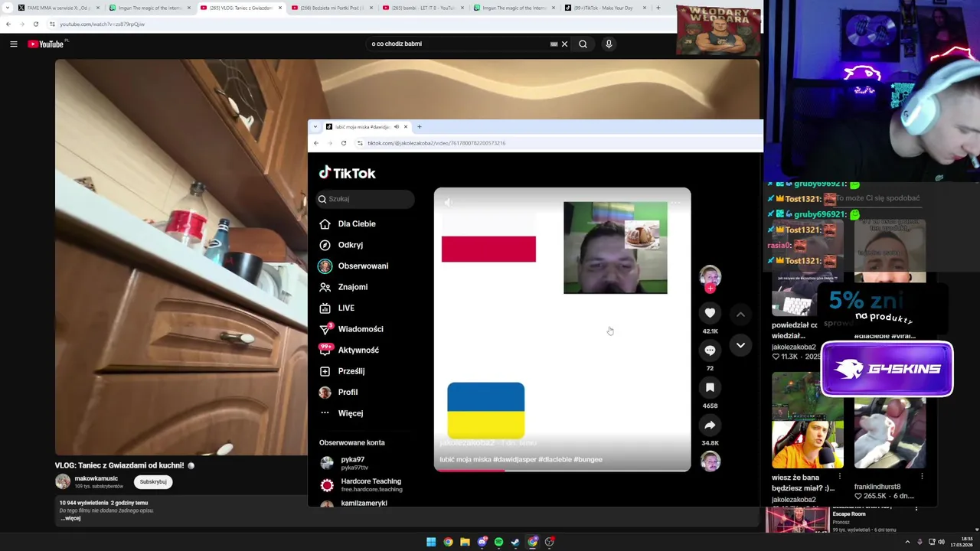Show hidden system tray icons chevron
The width and height of the screenshot is (980, 551).
(x=907, y=542)
